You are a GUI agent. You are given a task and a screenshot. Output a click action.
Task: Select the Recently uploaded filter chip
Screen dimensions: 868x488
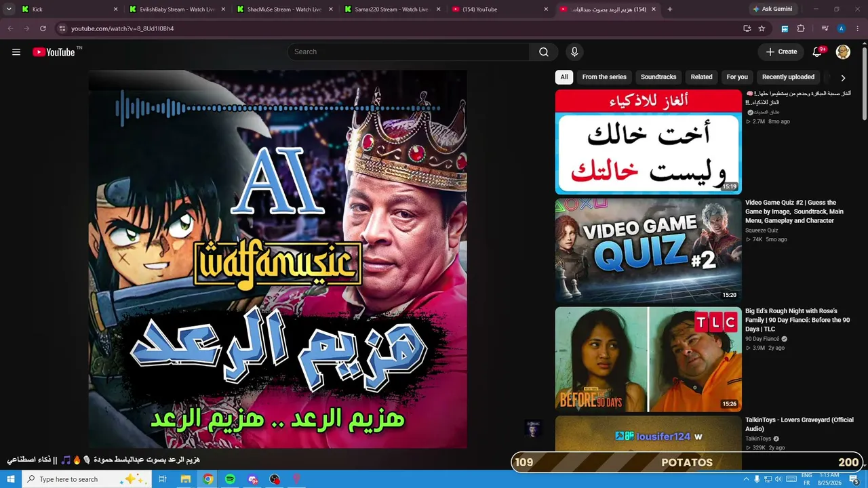(788, 77)
